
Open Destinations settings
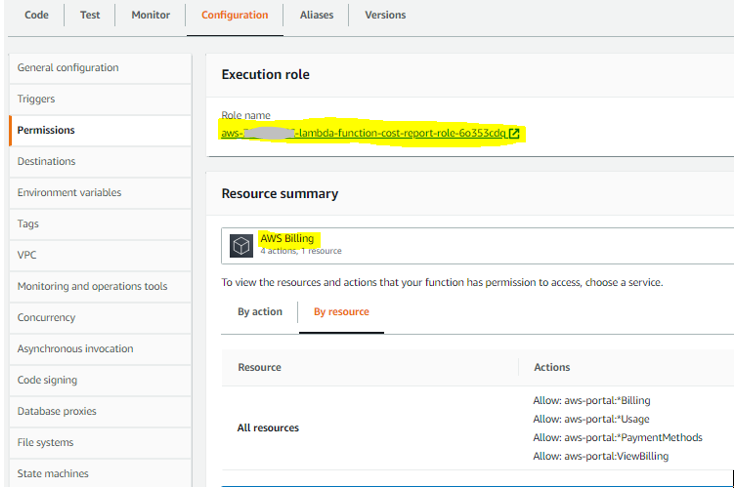(100, 161)
